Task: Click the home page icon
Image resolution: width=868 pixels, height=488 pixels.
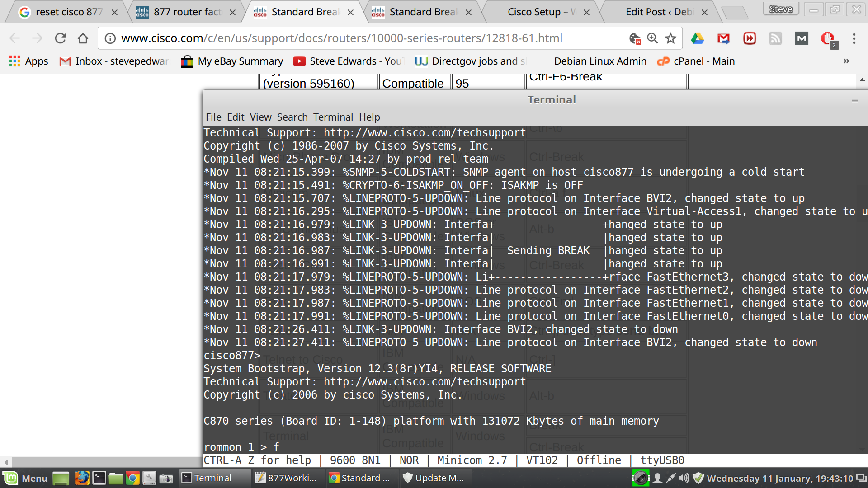Action: (x=83, y=38)
